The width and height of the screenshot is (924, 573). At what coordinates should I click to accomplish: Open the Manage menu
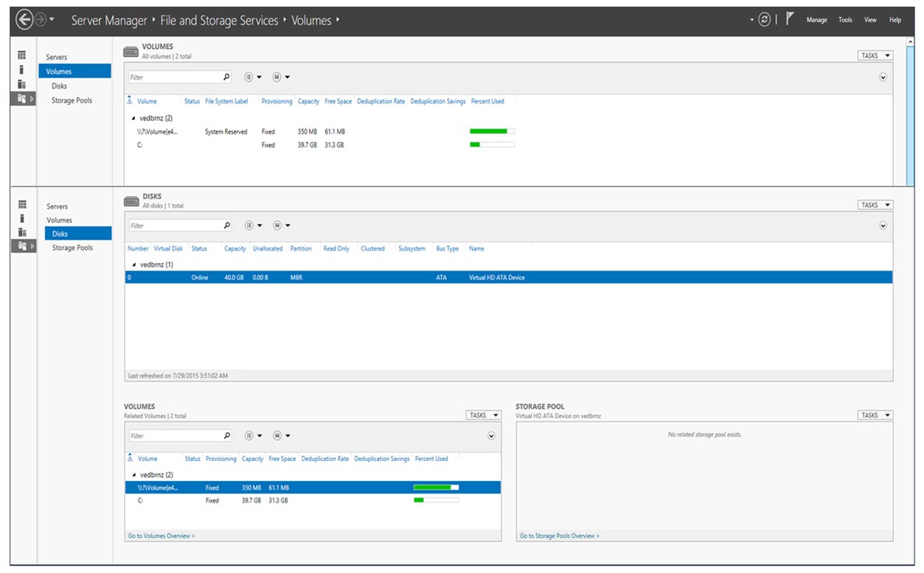(x=816, y=20)
